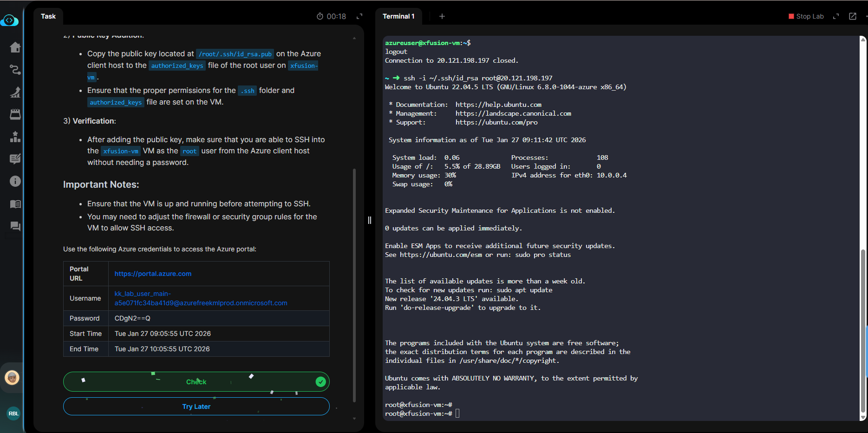Click the https://help.ubuntu.com URL in terminal
This screenshot has height=433, width=868.
(x=498, y=105)
